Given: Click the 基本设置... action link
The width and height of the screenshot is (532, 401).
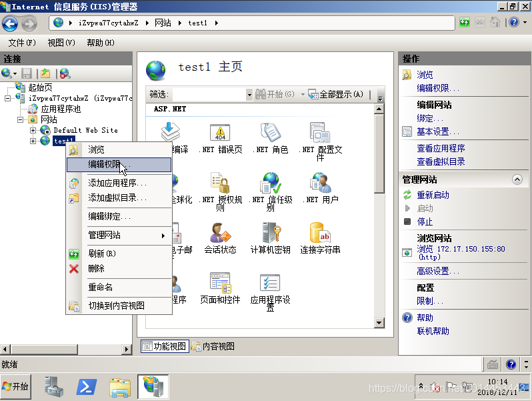Looking at the screenshot, I should pyautogui.click(x=438, y=131).
